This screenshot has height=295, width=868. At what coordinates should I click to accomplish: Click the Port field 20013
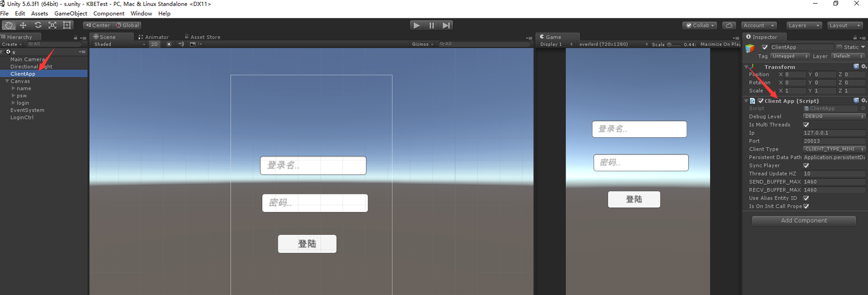(835, 141)
